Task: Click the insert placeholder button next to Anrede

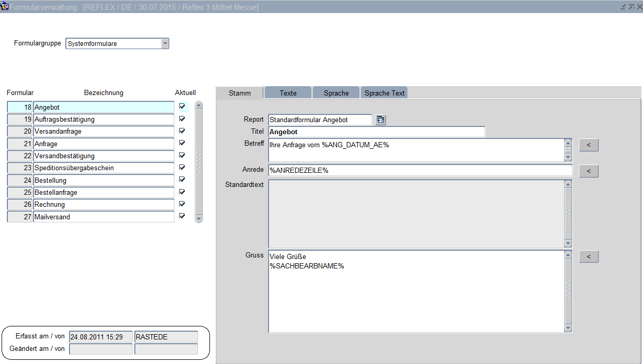Action: (589, 171)
